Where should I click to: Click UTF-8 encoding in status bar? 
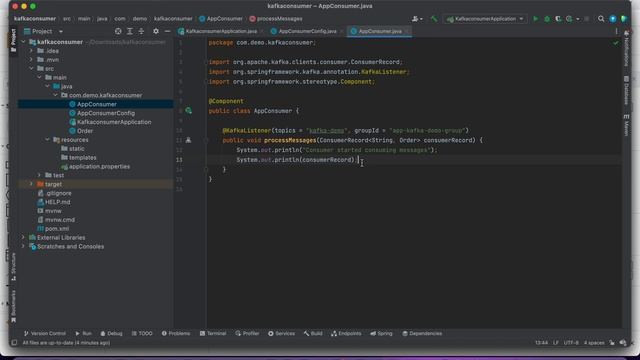(x=571, y=343)
